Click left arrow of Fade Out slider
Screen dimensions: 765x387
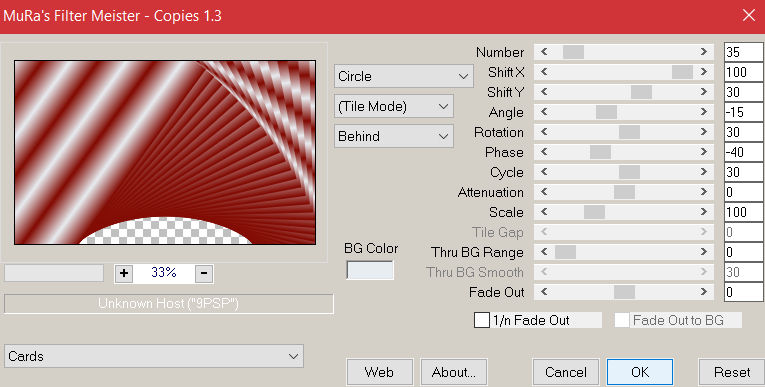(544, 292)
